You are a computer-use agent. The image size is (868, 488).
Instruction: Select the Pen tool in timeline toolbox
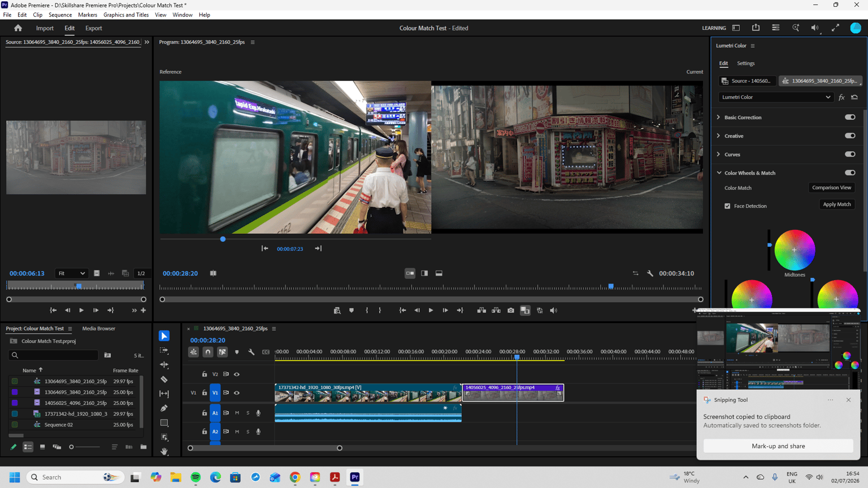tap(164, 408)
